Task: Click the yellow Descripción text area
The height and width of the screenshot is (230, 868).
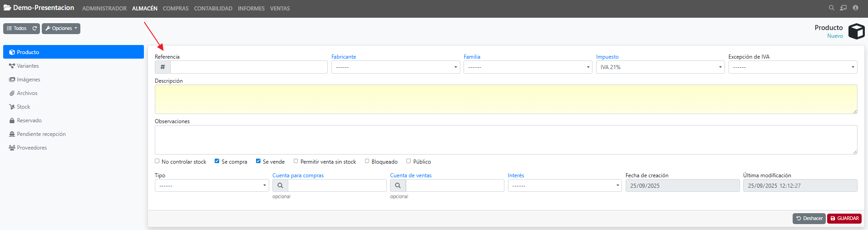Action: tap(506, 99)
